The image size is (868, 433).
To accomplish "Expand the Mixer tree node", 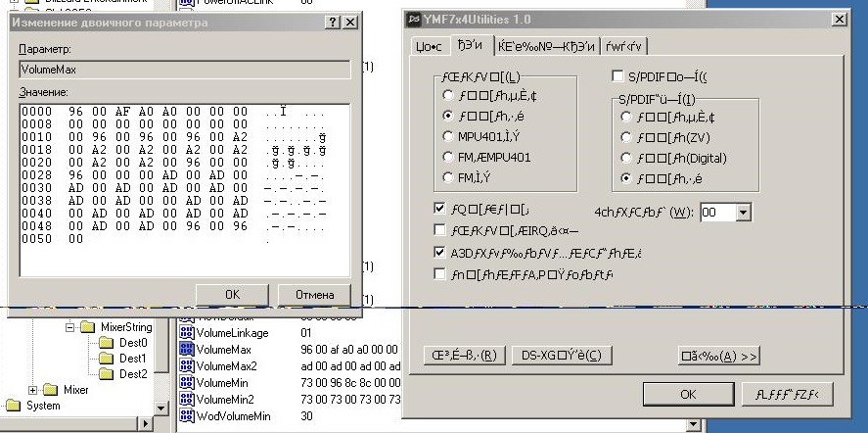I will (32, 390).
